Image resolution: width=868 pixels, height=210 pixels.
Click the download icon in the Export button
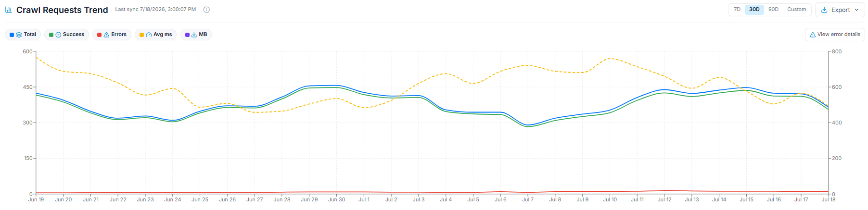824,10
